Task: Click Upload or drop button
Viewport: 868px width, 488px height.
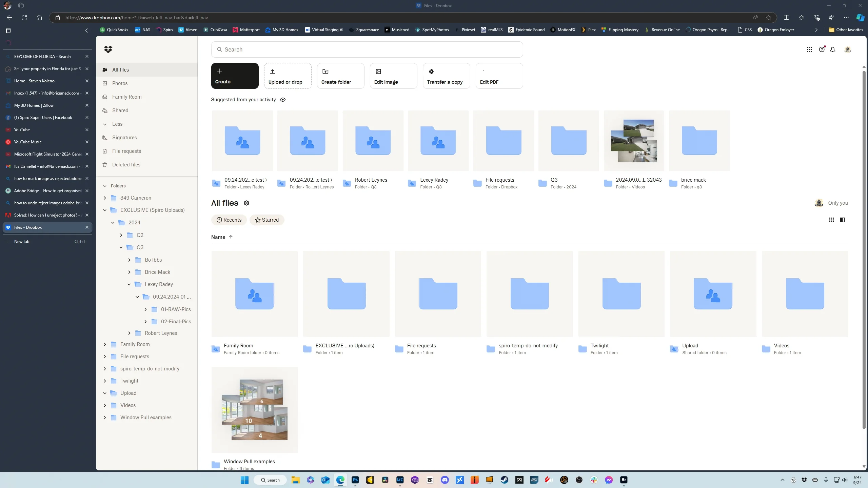Action: pyautogui.click(x=288, y=76)
